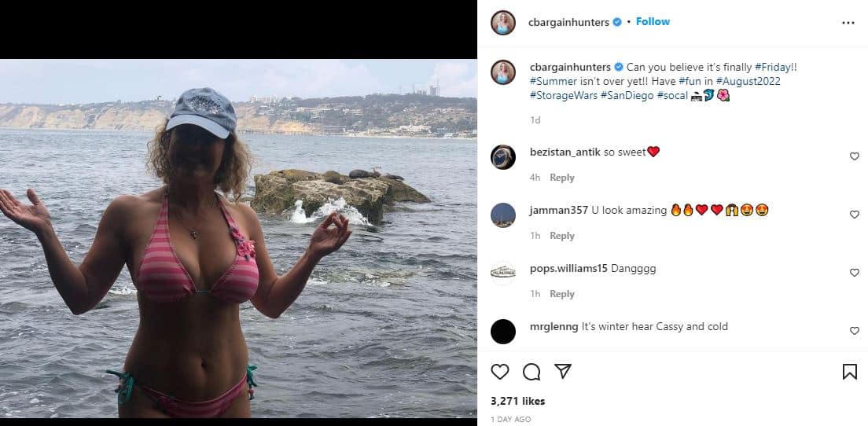Viewport: 868px width, 426px height.
Task: Open jamman357's profile picture
Action: 503,215
